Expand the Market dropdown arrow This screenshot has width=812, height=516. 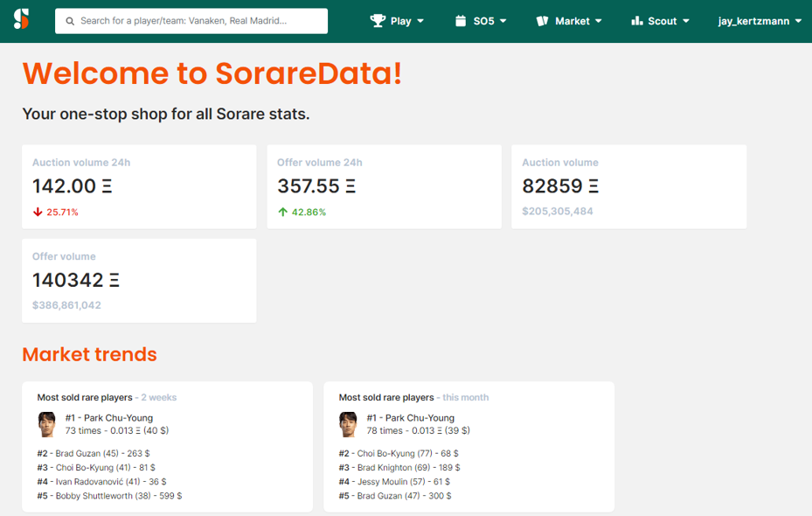599,21
